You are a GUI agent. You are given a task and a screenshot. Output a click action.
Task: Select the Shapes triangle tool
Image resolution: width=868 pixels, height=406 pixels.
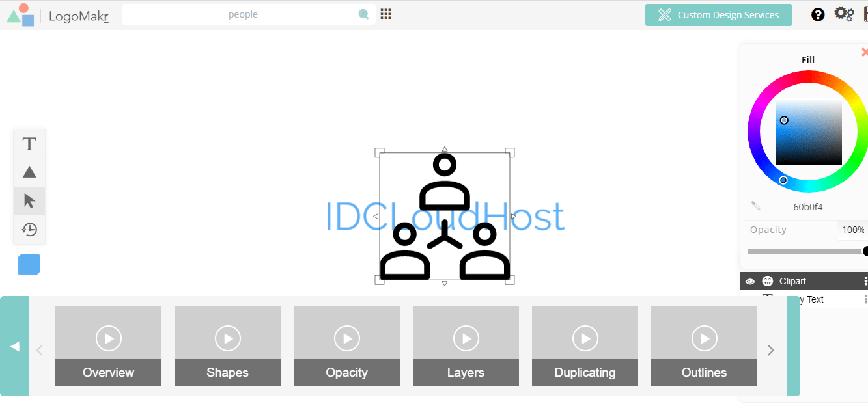coord(29,172)
